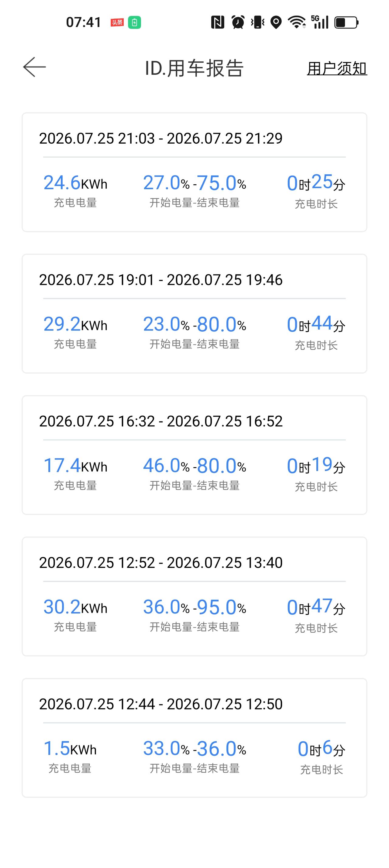
Task: Open the 19:01 - 19:46 charging record
Action: click(x=194, y=314)
